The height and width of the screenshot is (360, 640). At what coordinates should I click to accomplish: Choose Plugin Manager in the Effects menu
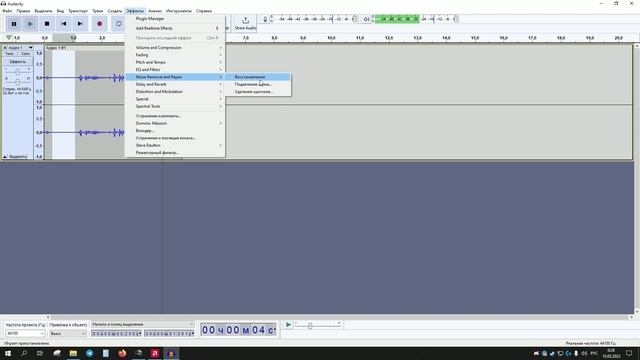[175, 19]
